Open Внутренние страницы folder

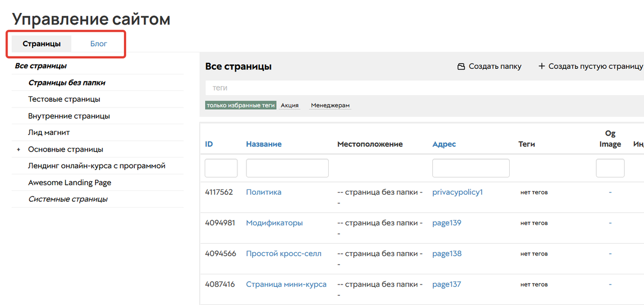click(69, 116)
